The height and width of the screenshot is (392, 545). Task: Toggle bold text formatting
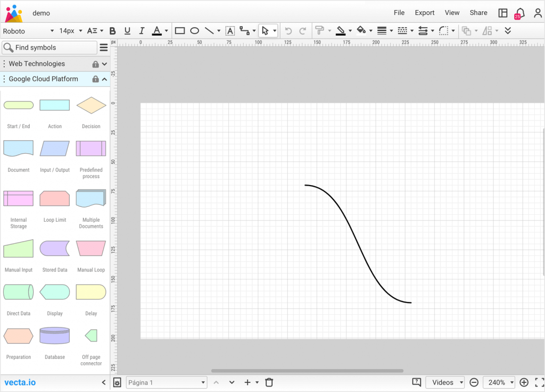pos(112,30)
